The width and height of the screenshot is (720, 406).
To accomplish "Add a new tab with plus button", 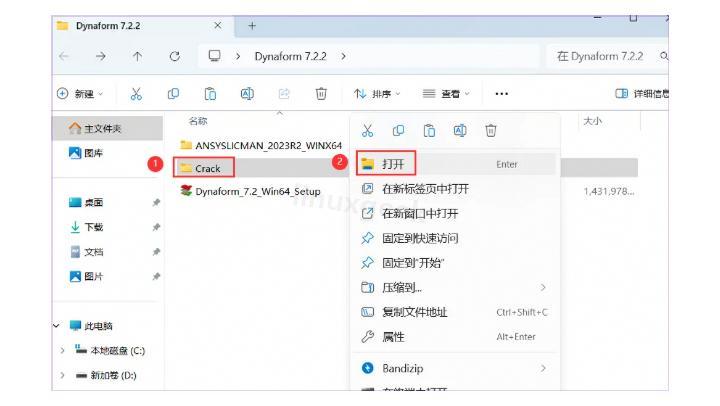I will pos(252,26).
